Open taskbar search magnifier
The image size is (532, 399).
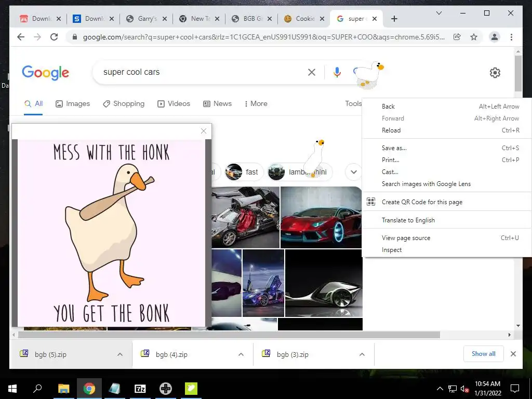(x=37, y=389)
